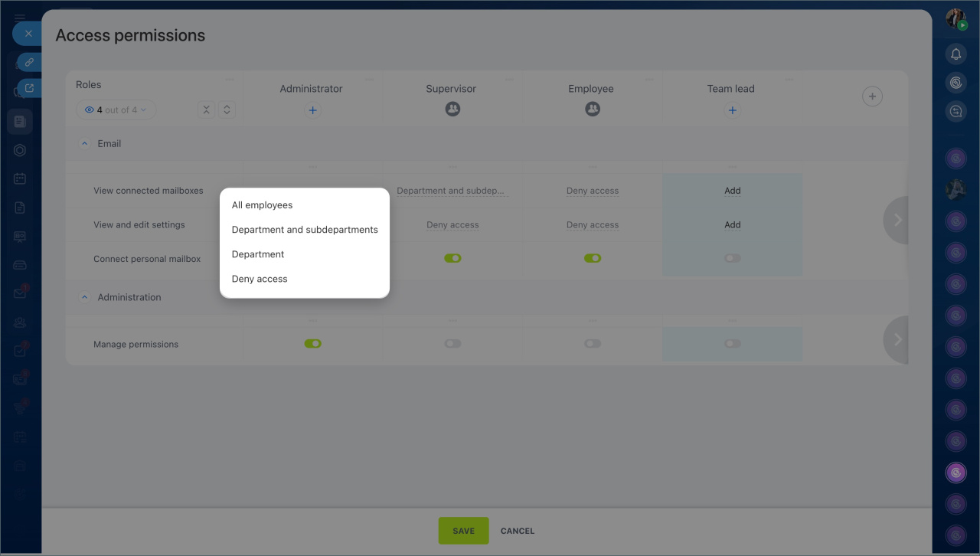Choose 'Department and subdepartments' option
The width and height of the screenshot is (980, 556).
coord(305,230)
